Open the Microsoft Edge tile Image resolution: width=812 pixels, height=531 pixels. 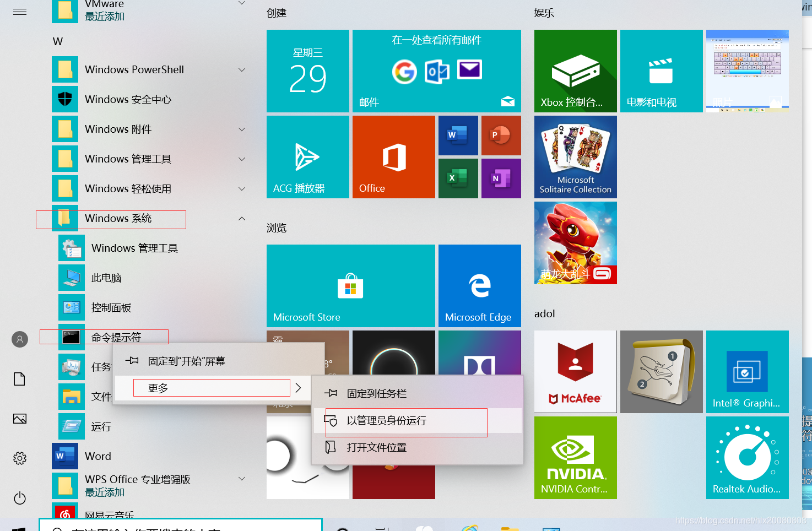click(x=479, y=286)
